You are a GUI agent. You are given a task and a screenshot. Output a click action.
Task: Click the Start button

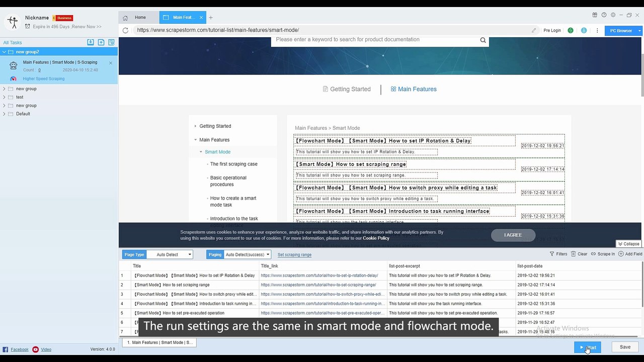[588, 347]
